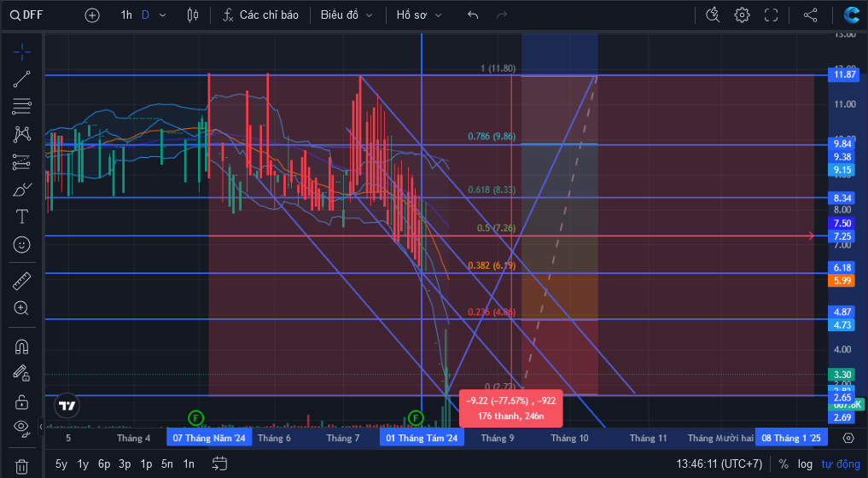
Task: Click the 8.34 price label
Action: click(842, 198)
